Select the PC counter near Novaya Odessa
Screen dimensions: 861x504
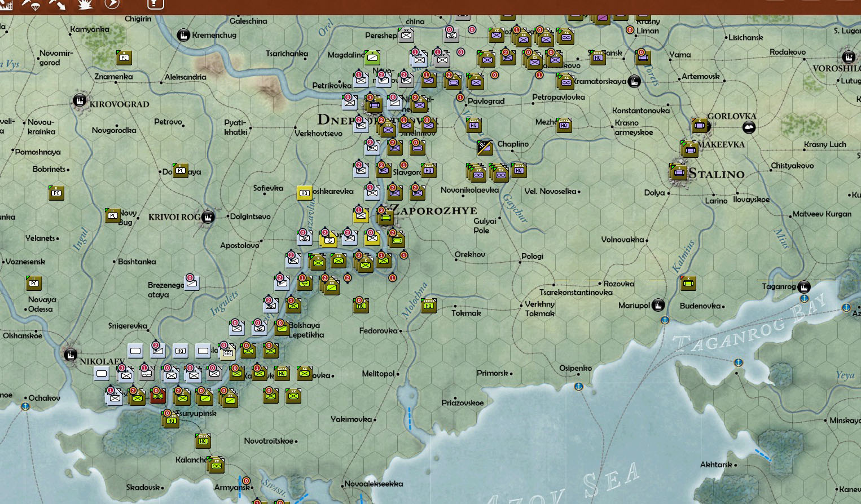coord(33,282)
